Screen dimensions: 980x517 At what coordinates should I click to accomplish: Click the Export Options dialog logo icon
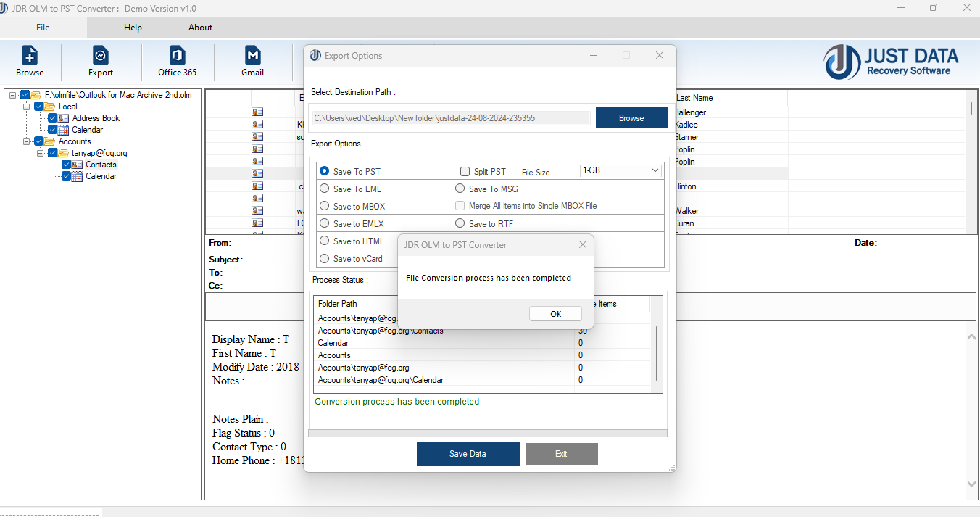pos(315,56)
